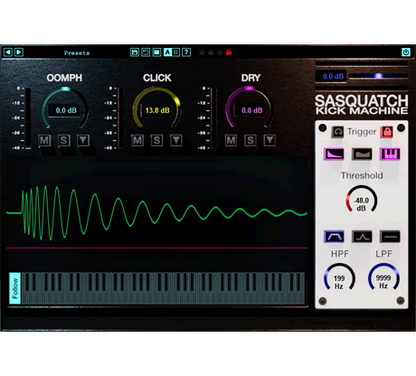Click the Threshold label
Screen dimensions: 416x376
point(362,175)
